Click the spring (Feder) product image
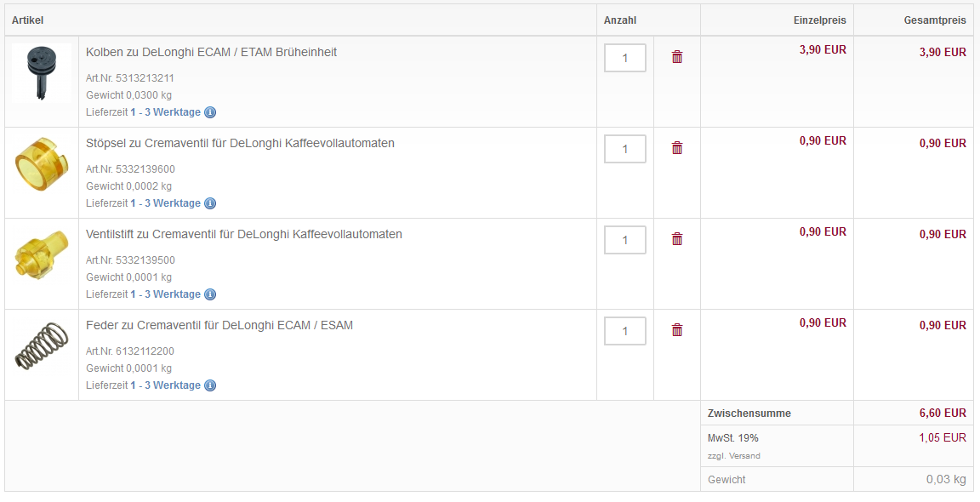Screen dimensions: 980x502 coord(41,347)
